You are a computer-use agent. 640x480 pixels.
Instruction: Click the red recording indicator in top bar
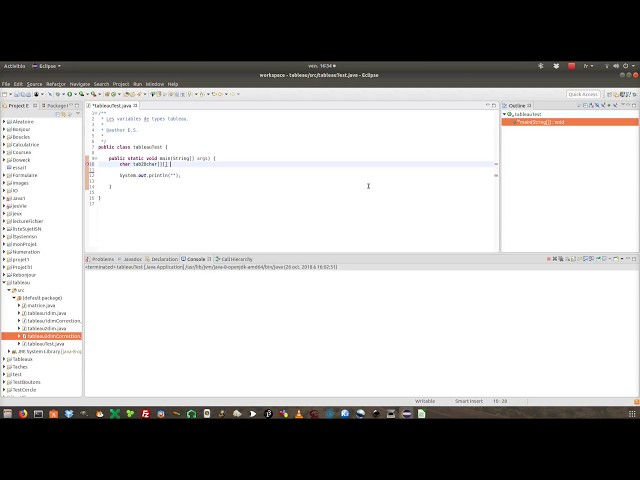(x=571, y=66)
